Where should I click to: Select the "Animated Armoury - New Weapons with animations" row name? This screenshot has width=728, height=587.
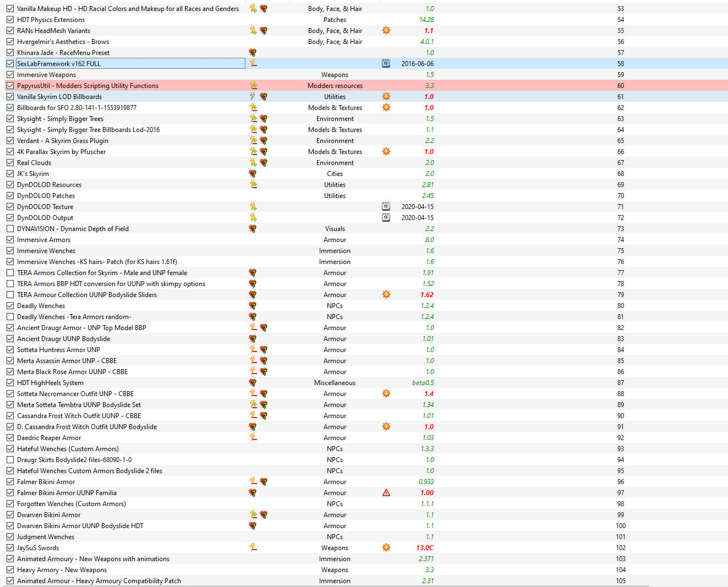[x=93, y=558]
